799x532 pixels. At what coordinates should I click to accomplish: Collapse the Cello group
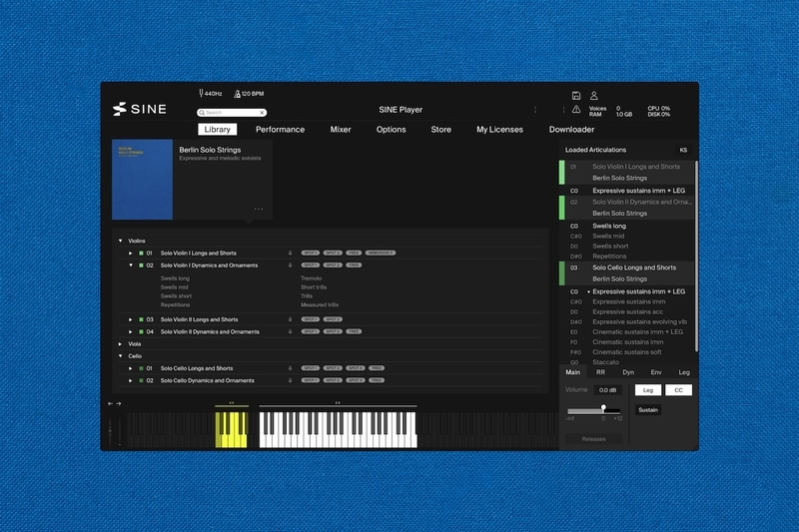[x=120, y=356]
